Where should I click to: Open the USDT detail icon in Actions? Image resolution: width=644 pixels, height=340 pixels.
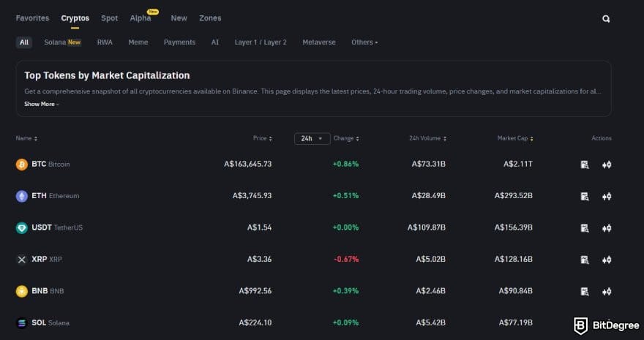(585, 228)
